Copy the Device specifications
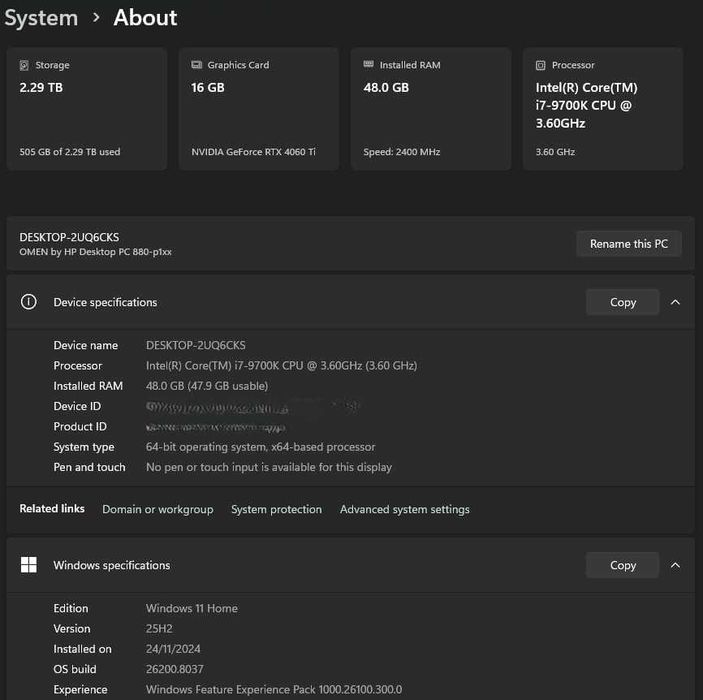Image resolution: width=703 pixels, height=700 pixels. click(622, 302)
